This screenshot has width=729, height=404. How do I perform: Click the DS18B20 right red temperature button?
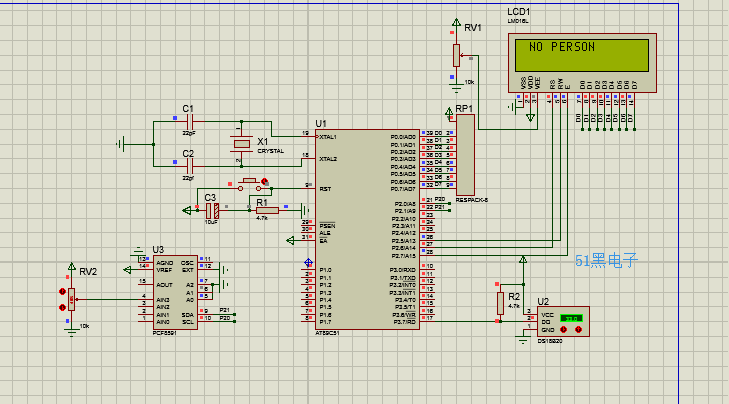pyautogui.click(x=578, y=329)
